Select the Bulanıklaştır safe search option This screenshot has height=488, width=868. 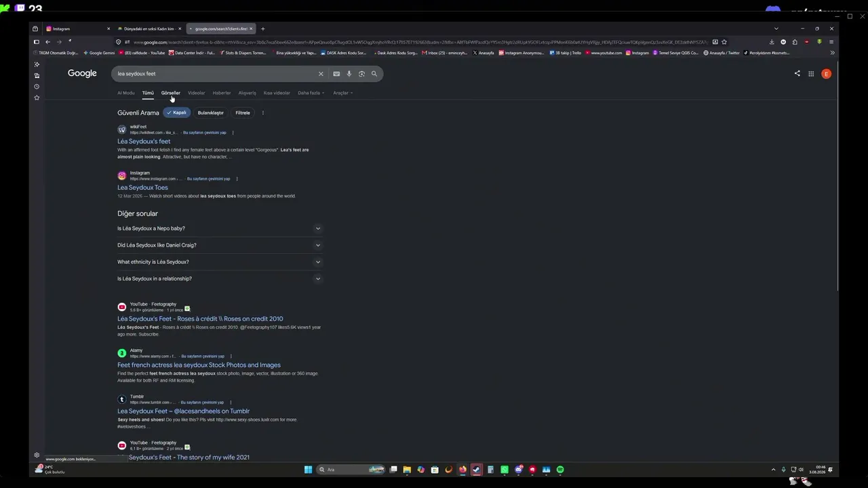210,113
